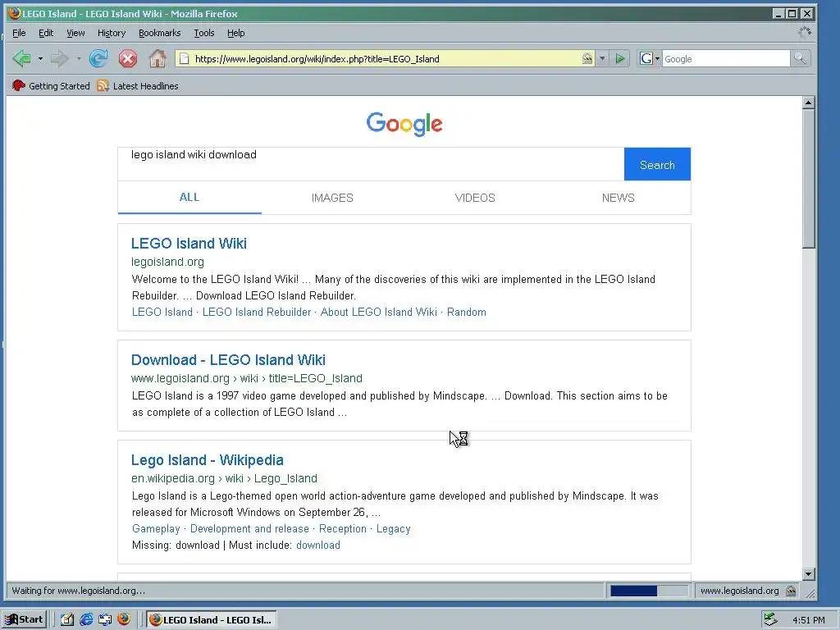The height and width of the screenshot is (630, 840).
Task: Open the Windows Start menu
Action: click(x=24, y=619)
